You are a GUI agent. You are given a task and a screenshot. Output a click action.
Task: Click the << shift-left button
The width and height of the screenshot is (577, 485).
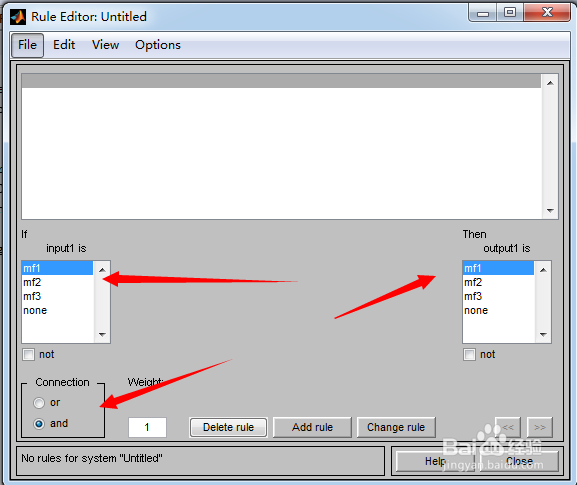508,427
